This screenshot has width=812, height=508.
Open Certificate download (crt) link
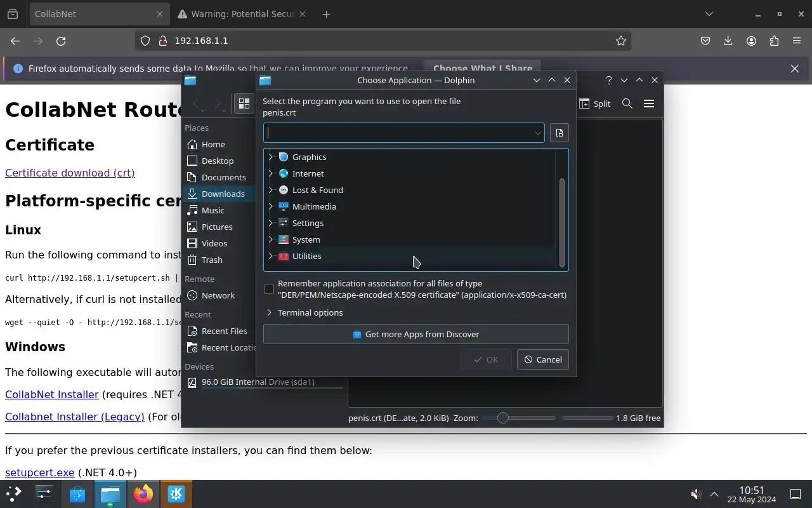coord(70,173)
